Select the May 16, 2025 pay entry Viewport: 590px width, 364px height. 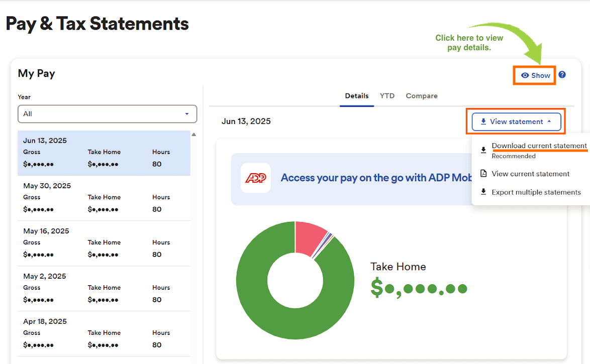point(104,243)
